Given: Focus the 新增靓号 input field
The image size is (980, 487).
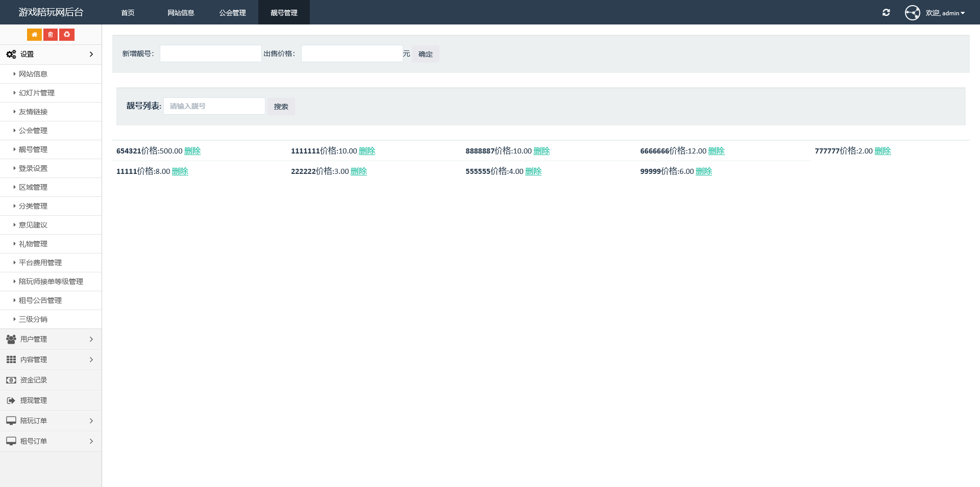Looking at the screenshot, I should pyautogui.click(x=211, y=54).
